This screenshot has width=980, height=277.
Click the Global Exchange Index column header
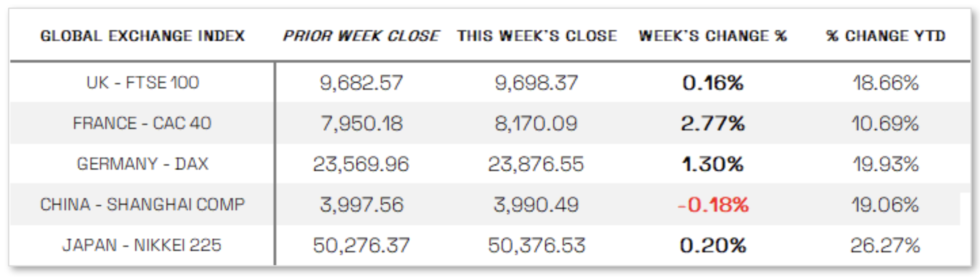143,36
